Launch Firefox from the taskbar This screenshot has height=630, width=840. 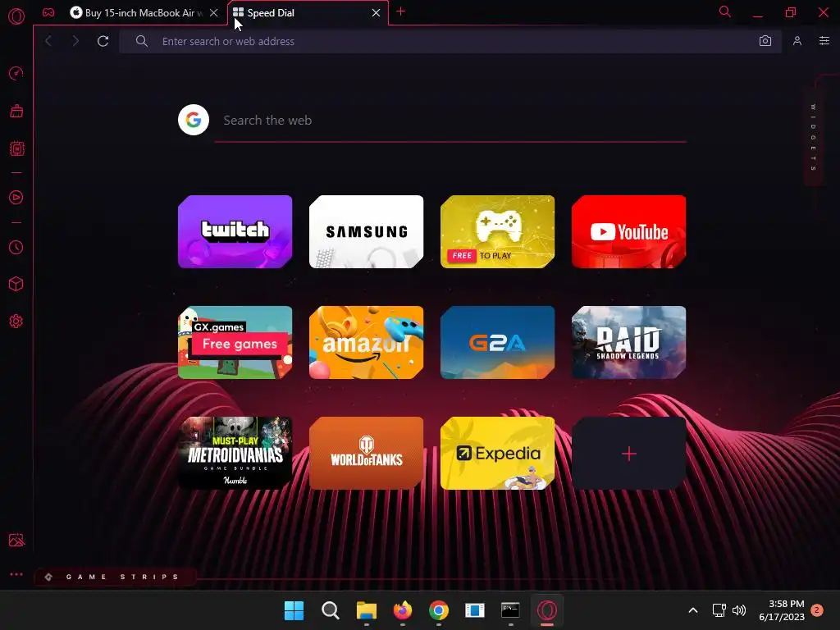tap(403, 610)
